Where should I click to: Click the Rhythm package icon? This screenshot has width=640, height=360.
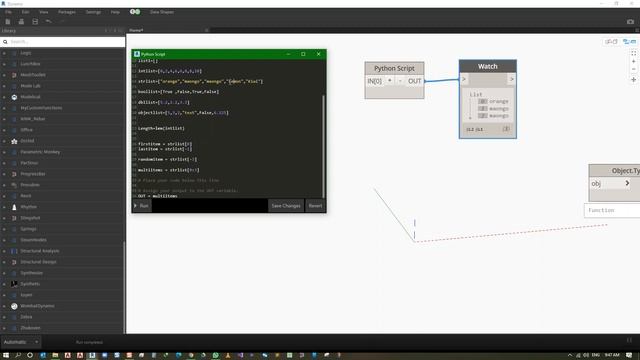[14, 207]
